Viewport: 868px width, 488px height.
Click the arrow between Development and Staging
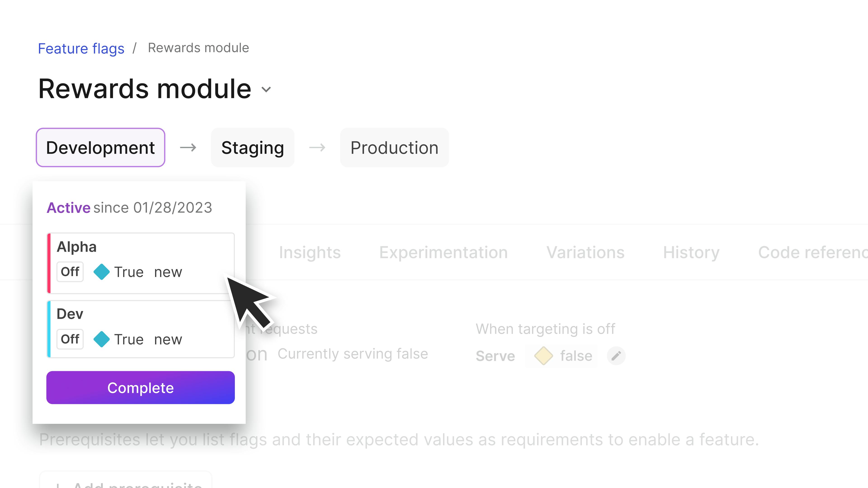pos(188,148)
